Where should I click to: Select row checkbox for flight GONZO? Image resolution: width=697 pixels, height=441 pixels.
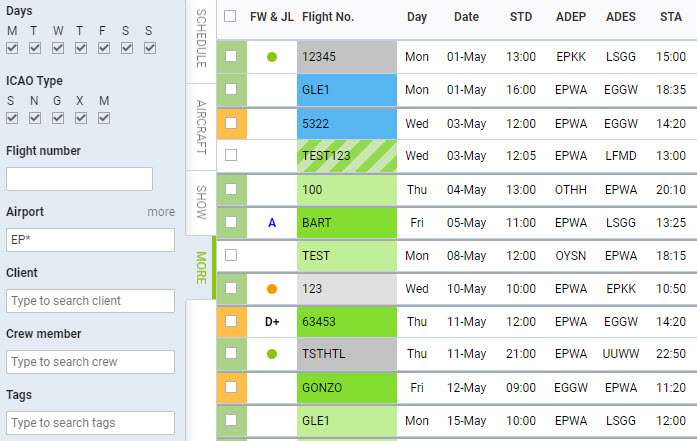pos(231,387)
